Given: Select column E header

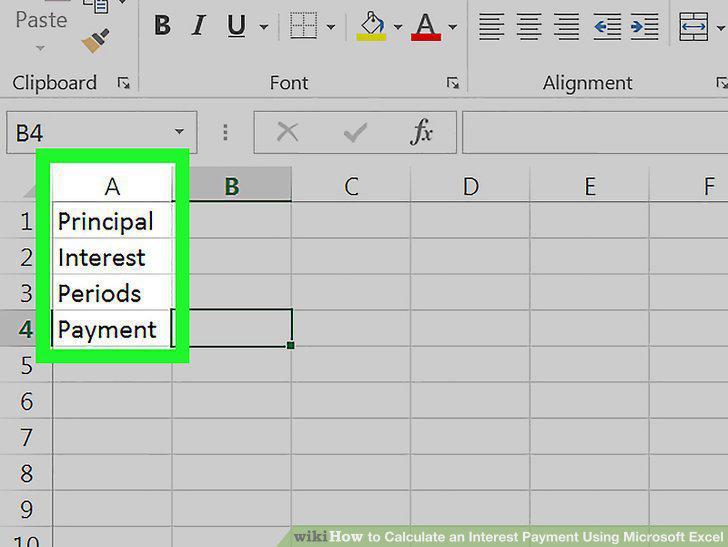Looking at the screenshot, I should (x=590, y=186).
